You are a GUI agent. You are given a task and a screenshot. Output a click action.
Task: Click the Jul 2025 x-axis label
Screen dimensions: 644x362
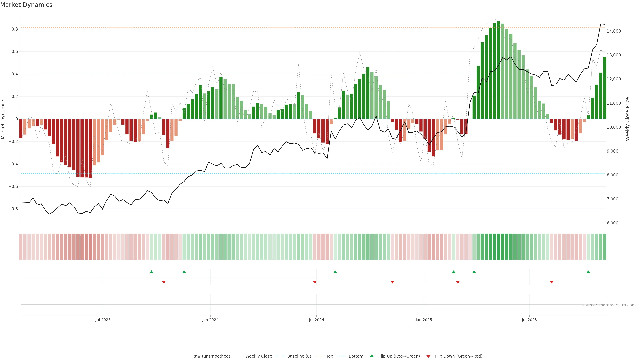coord(529,320)
